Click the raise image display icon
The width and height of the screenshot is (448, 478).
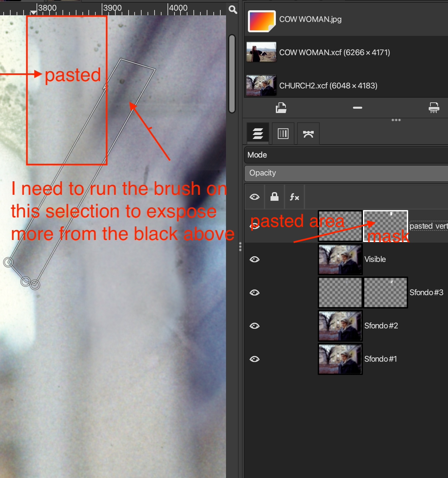[281, 108]
